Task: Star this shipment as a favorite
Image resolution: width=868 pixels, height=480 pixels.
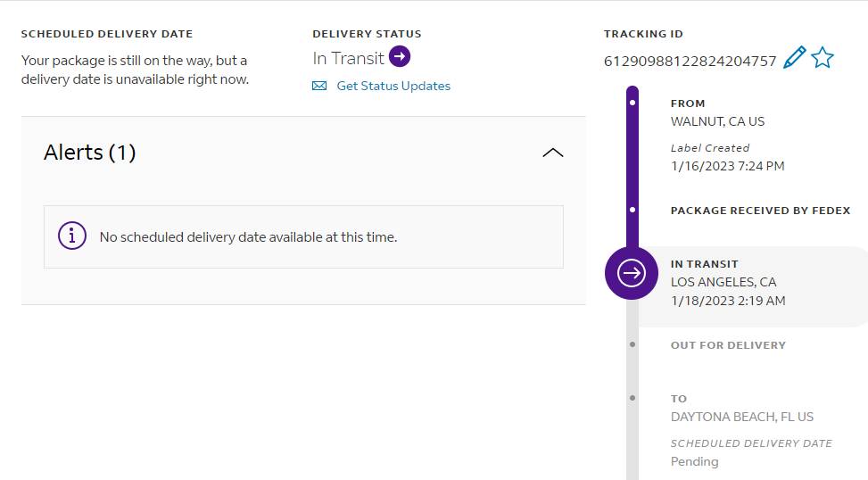Action: pyautogui.click(x=823, y=59)
